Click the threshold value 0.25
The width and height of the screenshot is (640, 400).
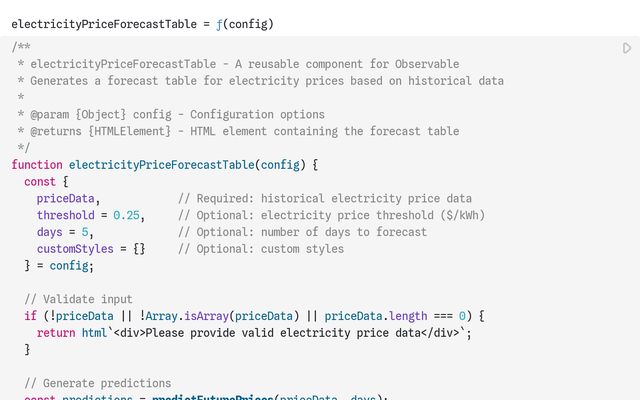(x=126, y=215)
